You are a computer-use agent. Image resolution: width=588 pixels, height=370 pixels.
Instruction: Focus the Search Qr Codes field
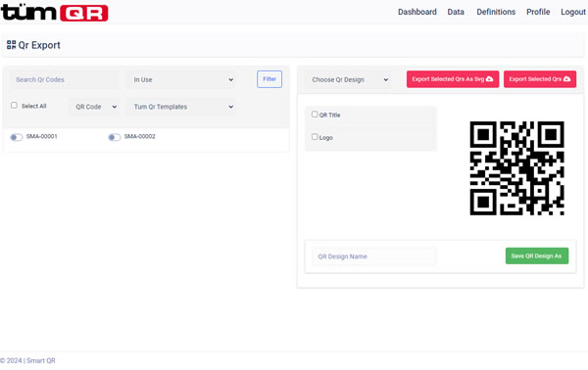[x=65, y=79]
